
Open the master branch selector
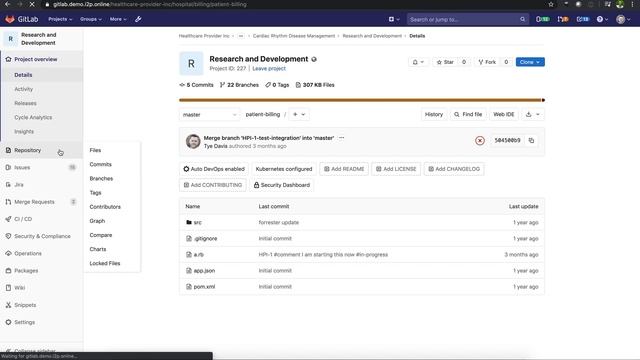click(x=209, y=115)
